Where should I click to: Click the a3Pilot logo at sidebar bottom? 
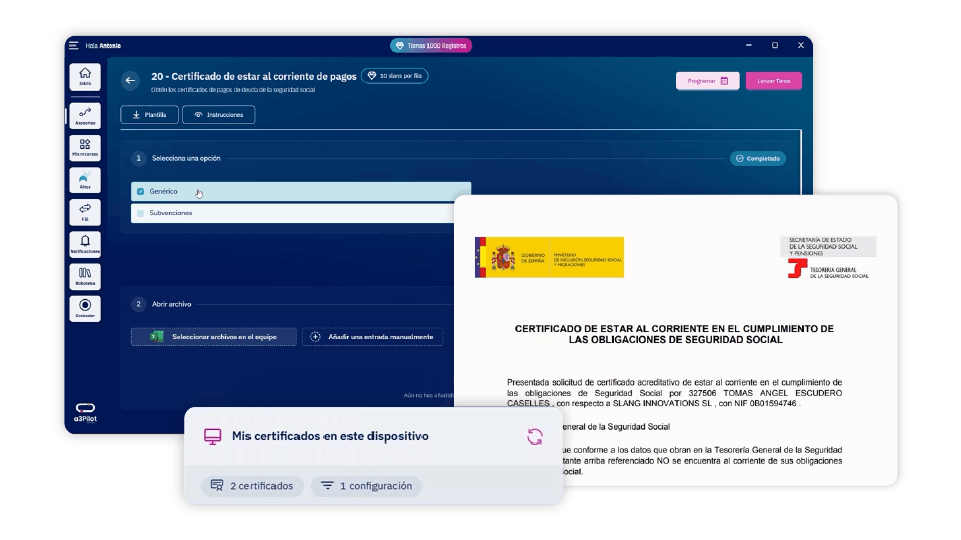85,413
